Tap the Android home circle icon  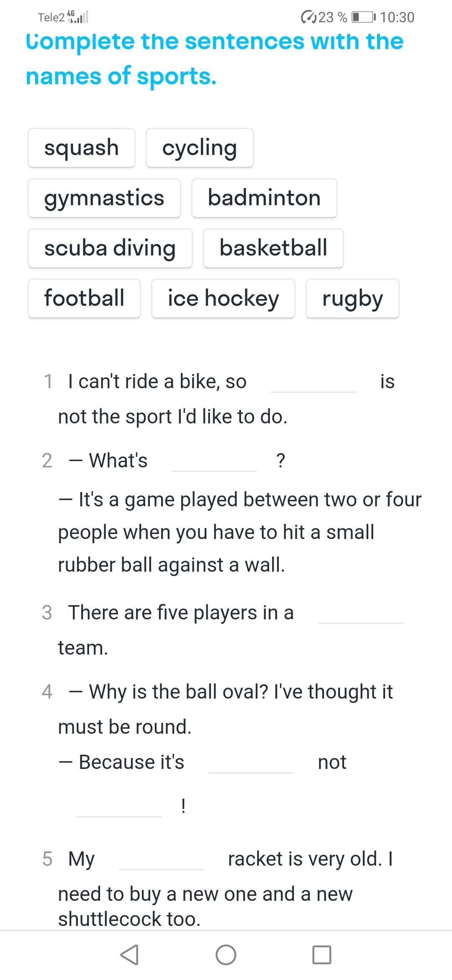(226, 954)
